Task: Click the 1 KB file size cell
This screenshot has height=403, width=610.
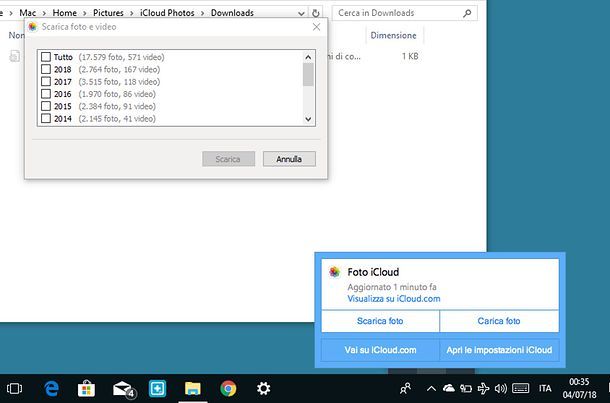Action: (410, 56)
